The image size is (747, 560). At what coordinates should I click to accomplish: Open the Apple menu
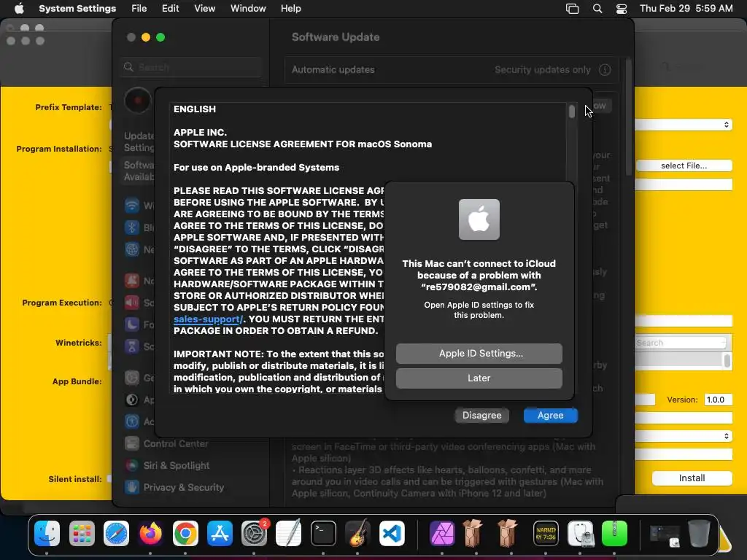[19, 9]
